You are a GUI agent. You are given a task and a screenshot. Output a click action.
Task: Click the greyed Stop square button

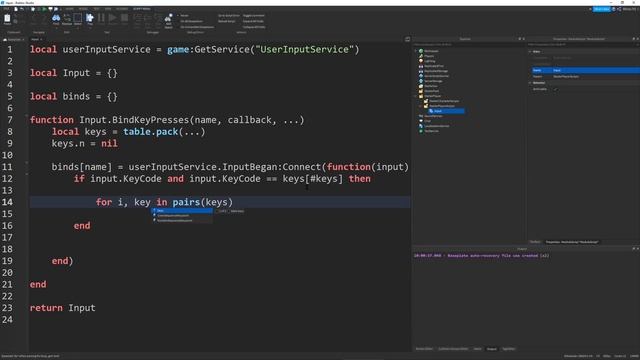[x=124, y=18]
